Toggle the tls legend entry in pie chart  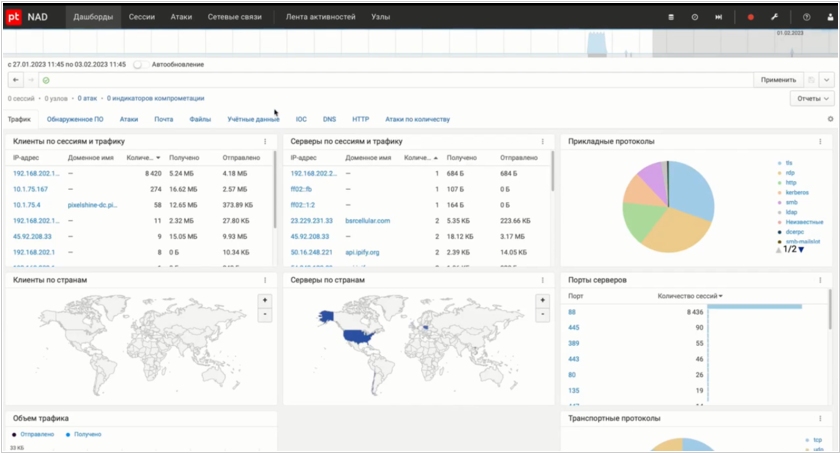788,162
